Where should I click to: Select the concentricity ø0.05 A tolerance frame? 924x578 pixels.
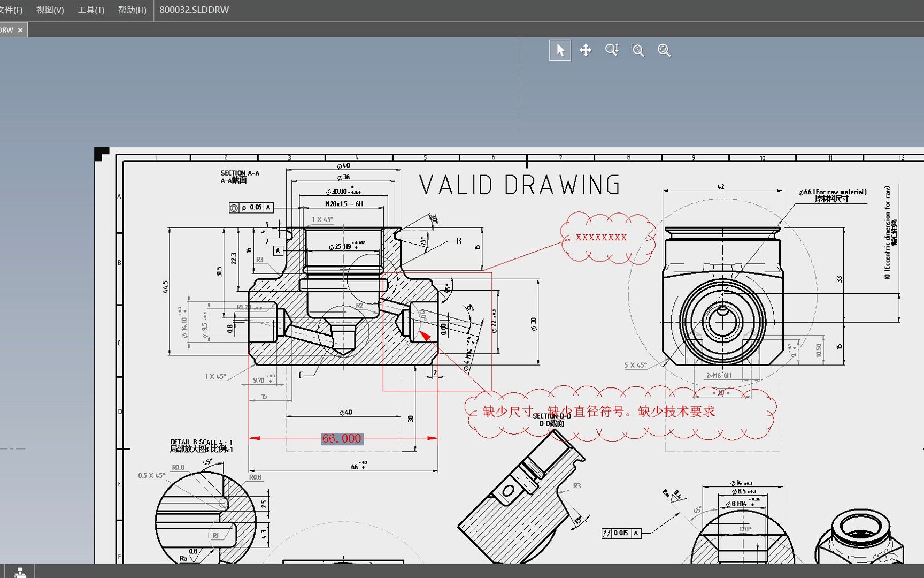coord(251,208)
